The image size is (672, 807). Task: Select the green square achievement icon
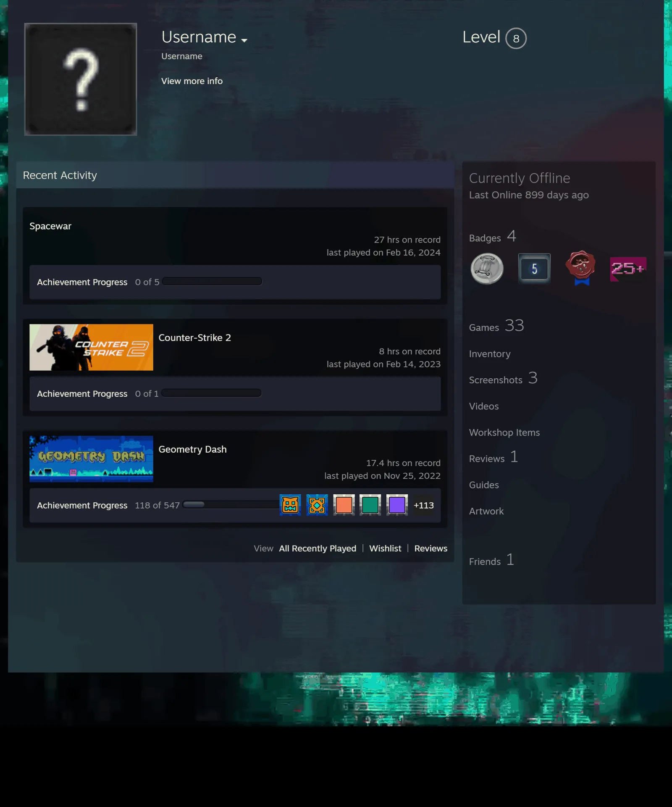[370, 505]
